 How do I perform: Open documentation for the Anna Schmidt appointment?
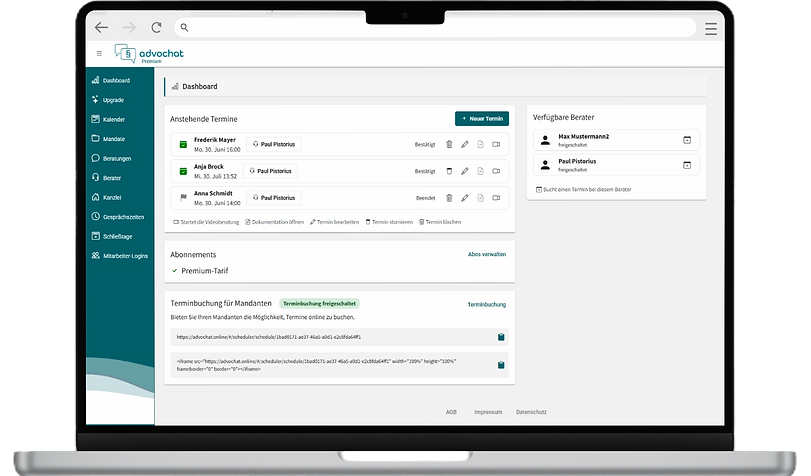pyautogui.click(x=480, y=198)
